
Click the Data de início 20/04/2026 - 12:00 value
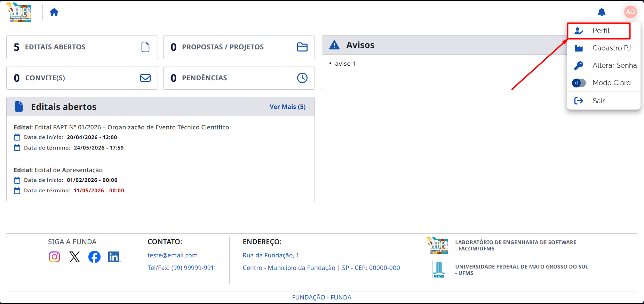(x=92, y=137)
